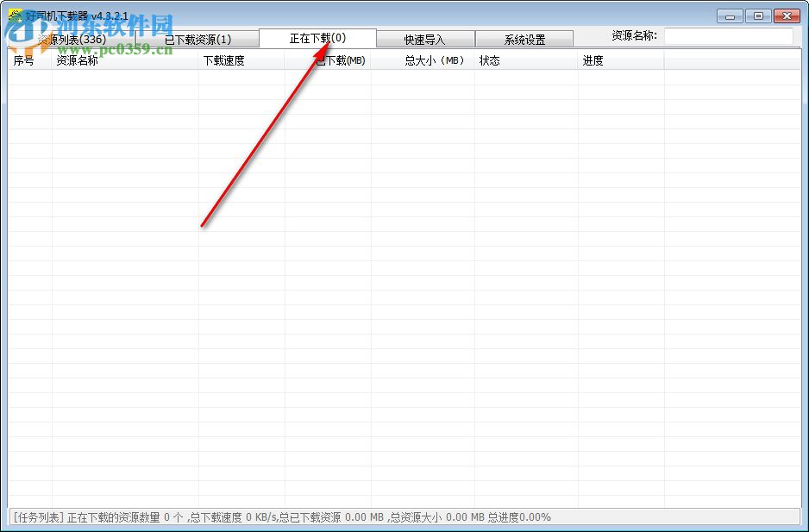
Task: Sort by the 序号 column header
Action: 30,61
